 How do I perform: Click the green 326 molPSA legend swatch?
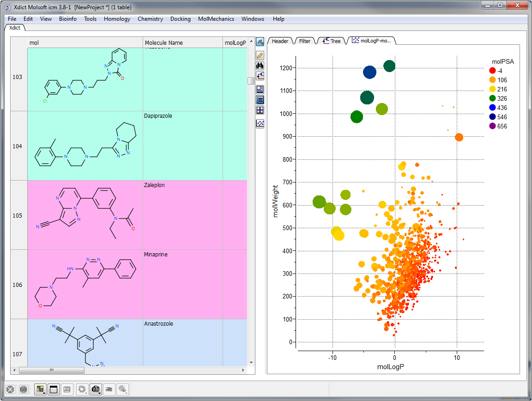point(492,98)
